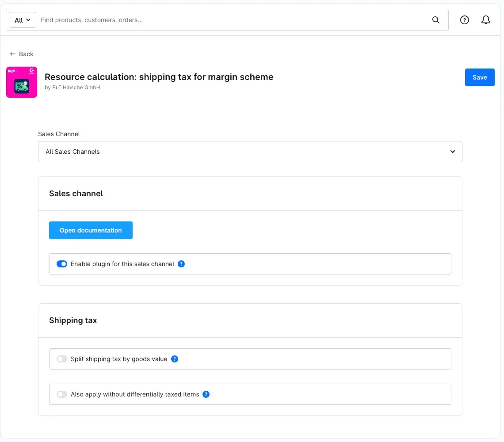Open the notifications bell
The image size is (504, 442).
(485, 20)
